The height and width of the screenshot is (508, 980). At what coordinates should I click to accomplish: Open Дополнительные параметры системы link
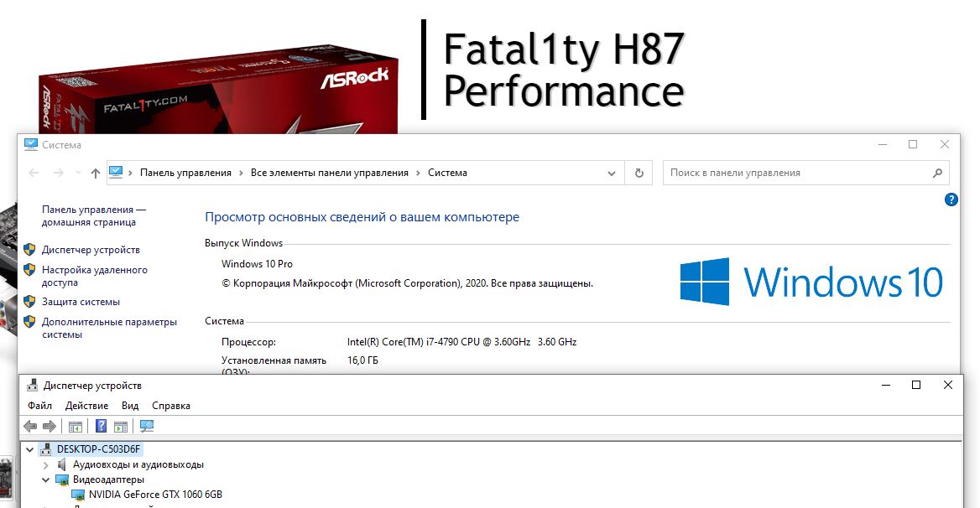tap(109, 329)
